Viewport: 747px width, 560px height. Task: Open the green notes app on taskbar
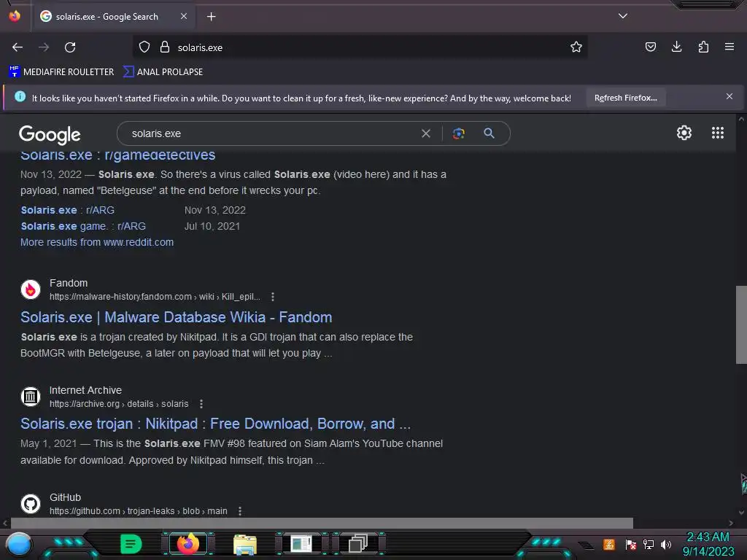(131, 544)
